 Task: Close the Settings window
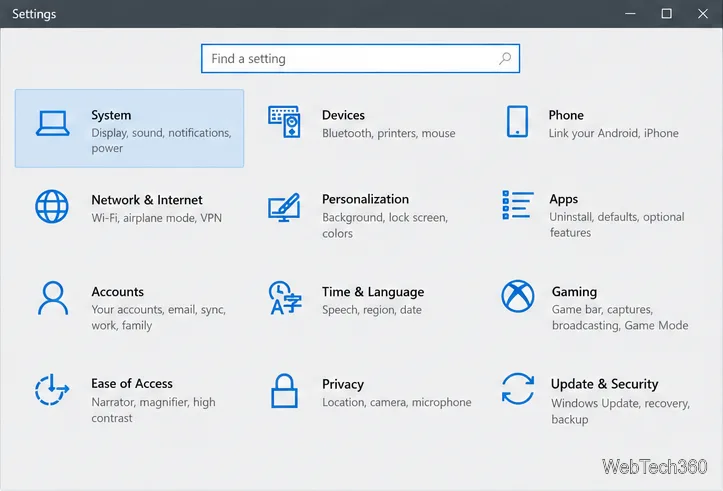703,13
